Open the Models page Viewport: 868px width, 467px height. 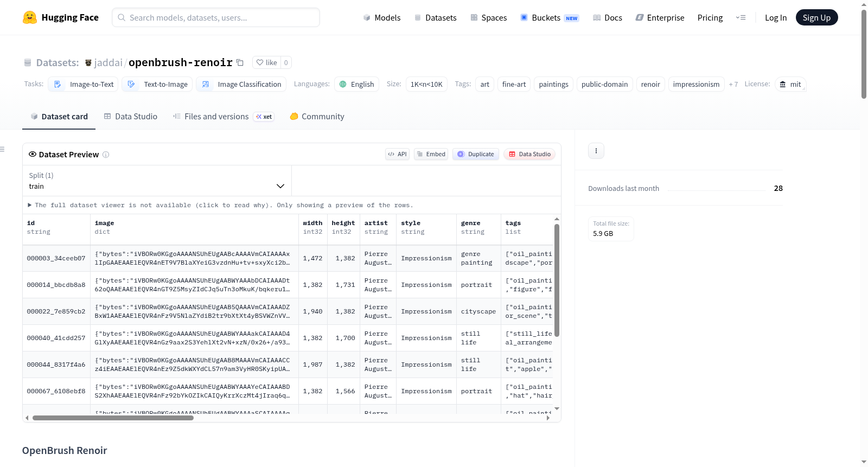click(x=382, y=17)
